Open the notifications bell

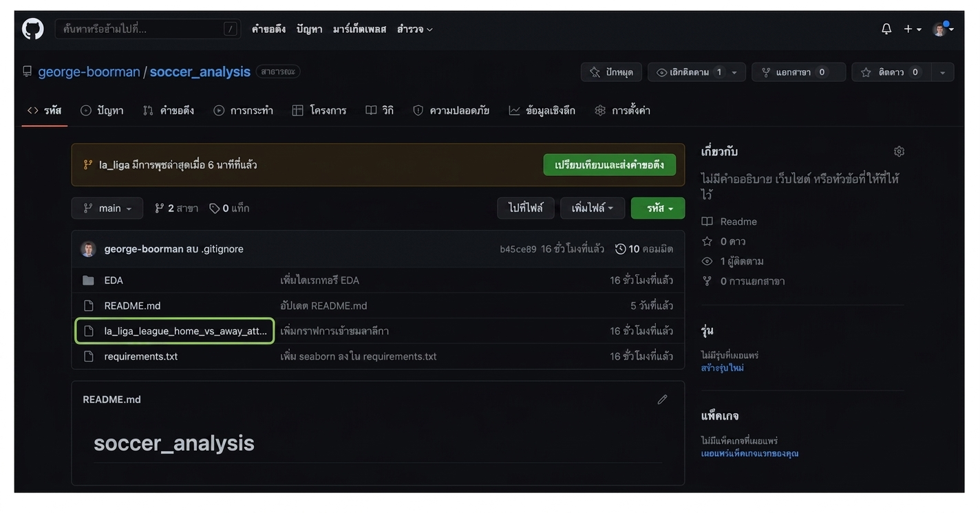tap(886, 29)
